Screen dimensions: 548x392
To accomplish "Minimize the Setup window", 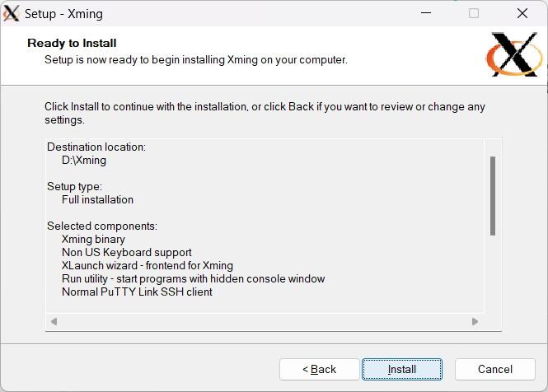I will pos(426,13).
